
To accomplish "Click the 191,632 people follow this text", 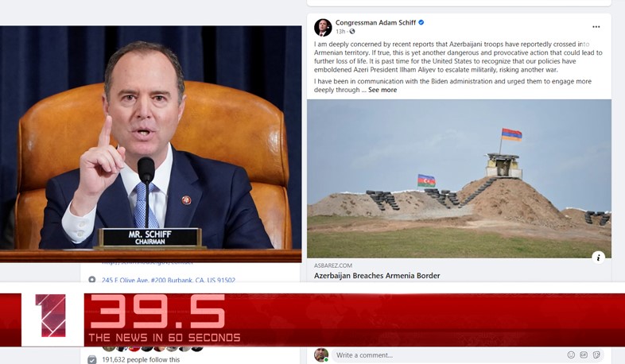I will [x=141, y=359].
